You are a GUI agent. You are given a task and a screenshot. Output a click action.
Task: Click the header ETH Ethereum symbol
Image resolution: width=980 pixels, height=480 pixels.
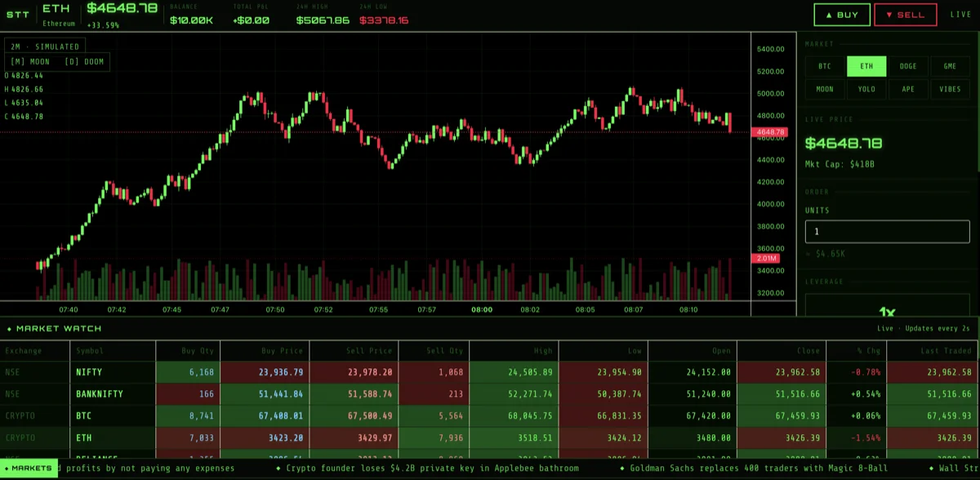click(58, 15)
